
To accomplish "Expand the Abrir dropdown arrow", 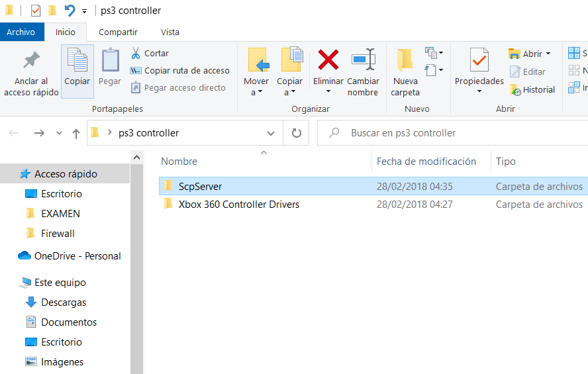I will (548, 54).
